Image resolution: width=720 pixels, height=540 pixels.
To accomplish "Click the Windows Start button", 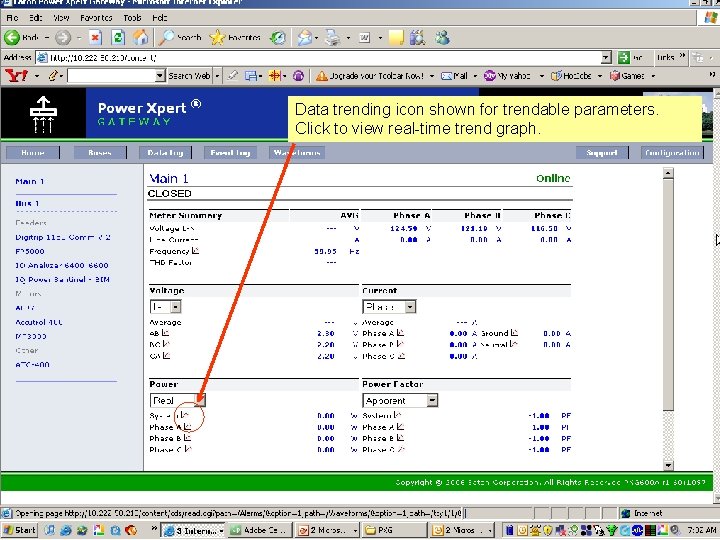I will click(19, 530).
